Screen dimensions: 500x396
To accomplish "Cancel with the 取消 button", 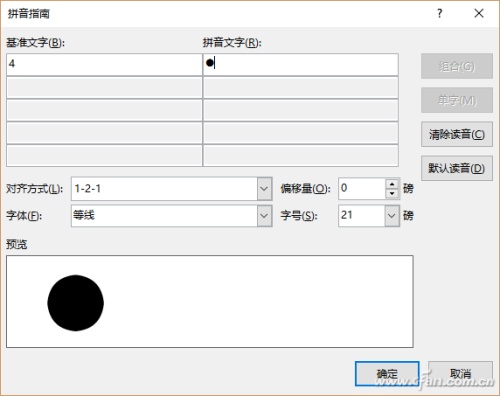I will (x=460, y=374).
